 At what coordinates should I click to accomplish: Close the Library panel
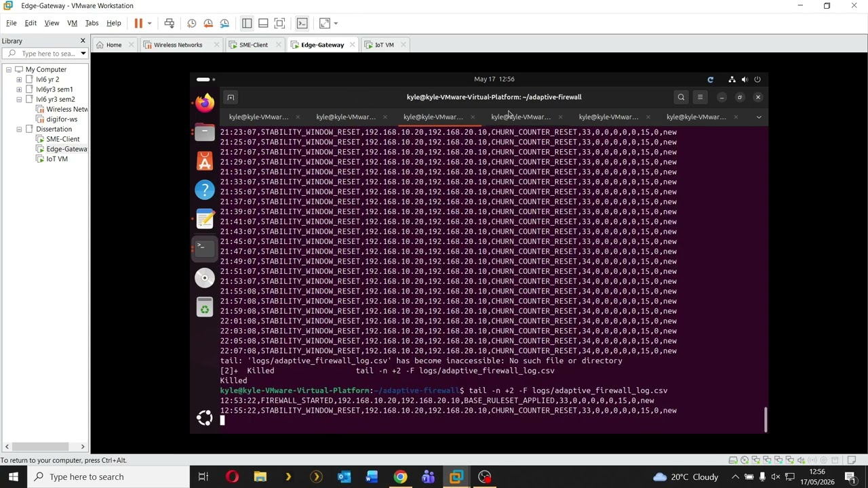(x=83, y=41)
